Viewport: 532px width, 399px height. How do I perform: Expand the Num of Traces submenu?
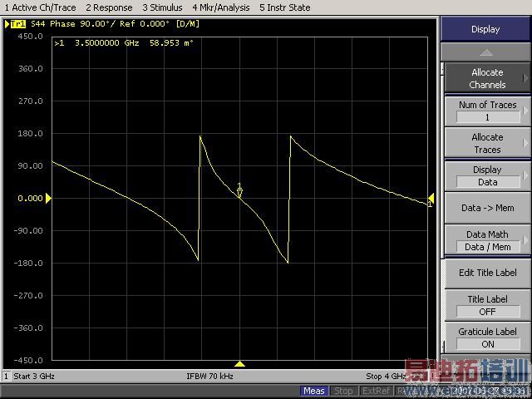pos(487,111)
